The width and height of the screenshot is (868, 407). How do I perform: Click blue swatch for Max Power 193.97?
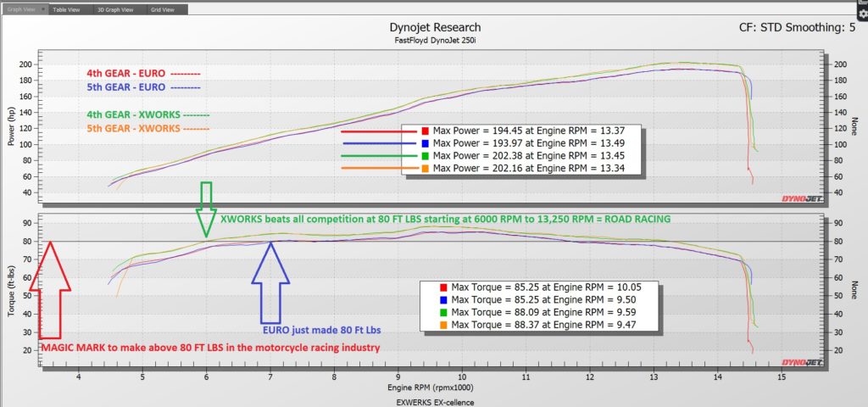pyautogui.click(x=426, y=144)
